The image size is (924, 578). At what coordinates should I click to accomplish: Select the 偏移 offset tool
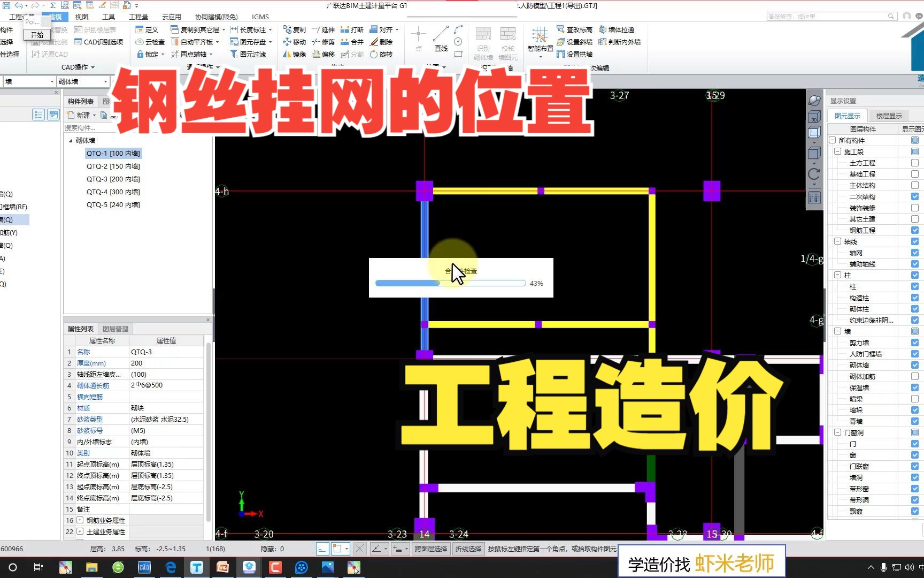[x=323, y=54]
